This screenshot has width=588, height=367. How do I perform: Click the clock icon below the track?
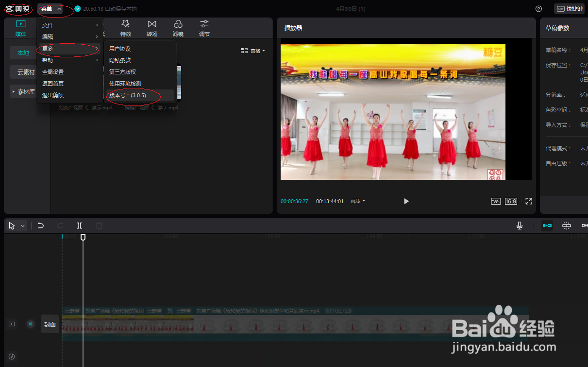(12, 356)
